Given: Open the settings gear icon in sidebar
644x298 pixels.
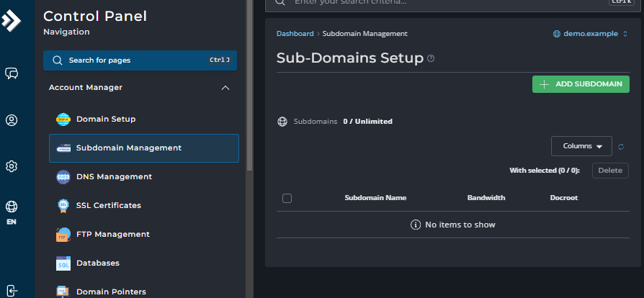Looking at the screenshot, I should (x=12, y=166).
